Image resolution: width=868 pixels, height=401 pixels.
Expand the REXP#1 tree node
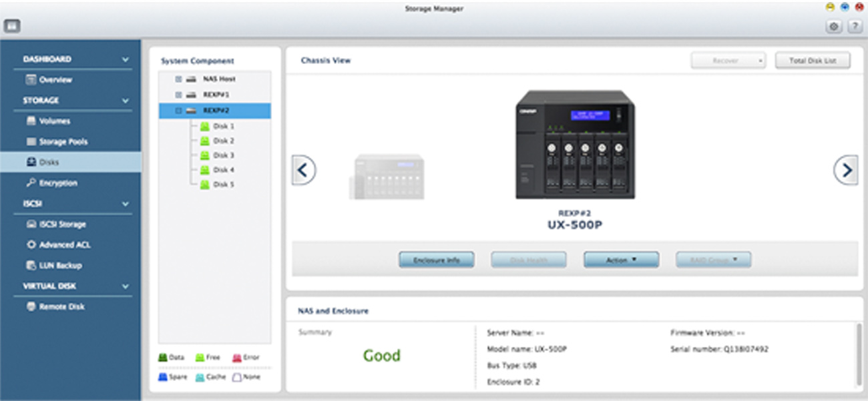coord(178,95)
